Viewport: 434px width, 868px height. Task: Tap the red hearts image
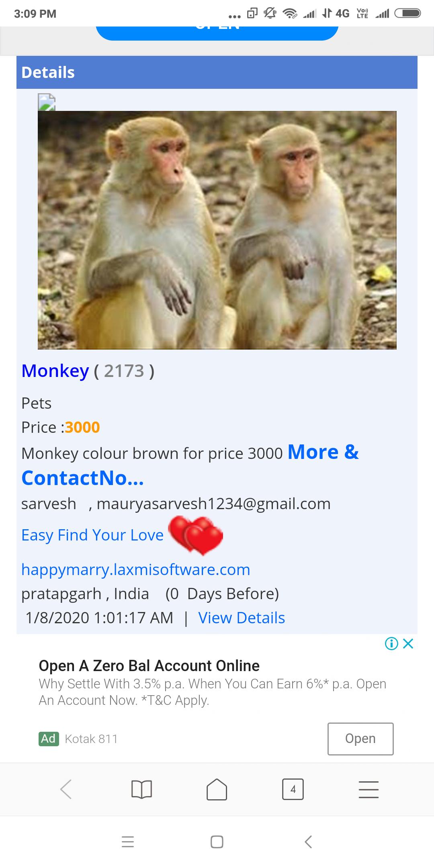(196, 535)
